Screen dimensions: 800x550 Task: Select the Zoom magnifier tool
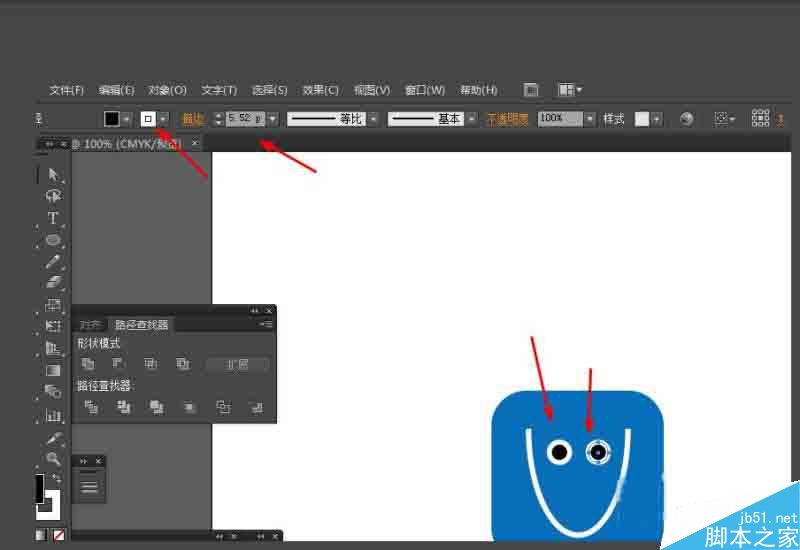(x=53, y=458)
